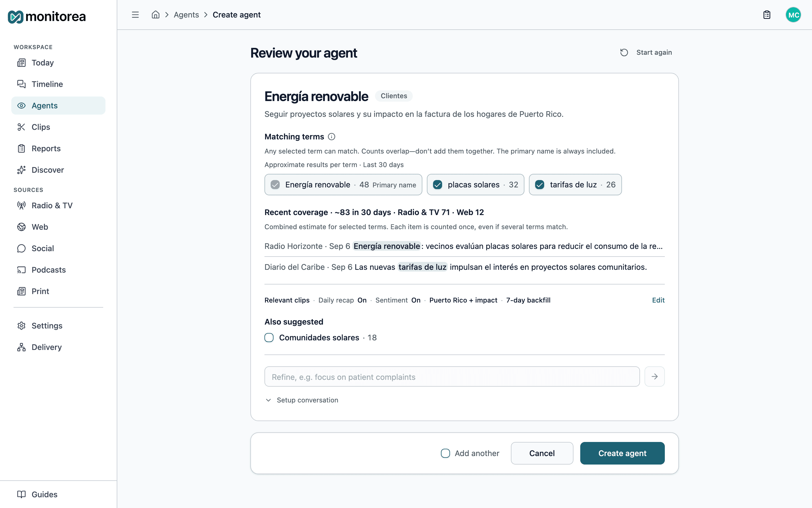Open the MC user avatar
This screenshot has width=812, height=508.
tap(793, 15)
